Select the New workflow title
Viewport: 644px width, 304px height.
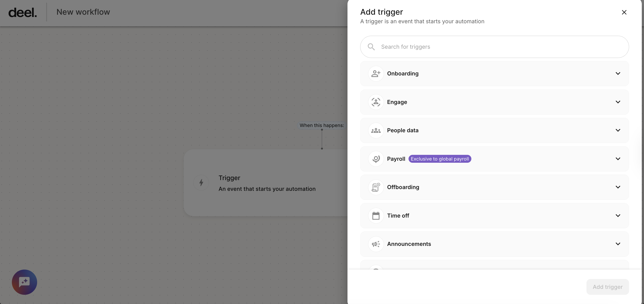pos(83,12)
